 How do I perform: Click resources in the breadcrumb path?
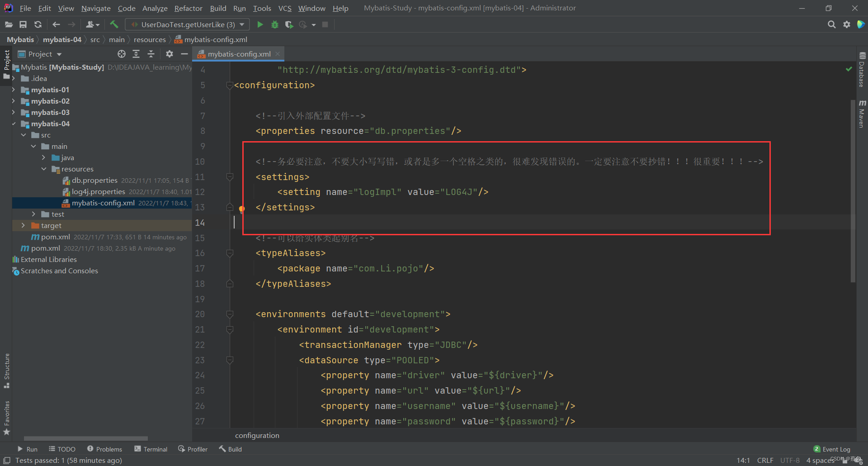(150, 40)
